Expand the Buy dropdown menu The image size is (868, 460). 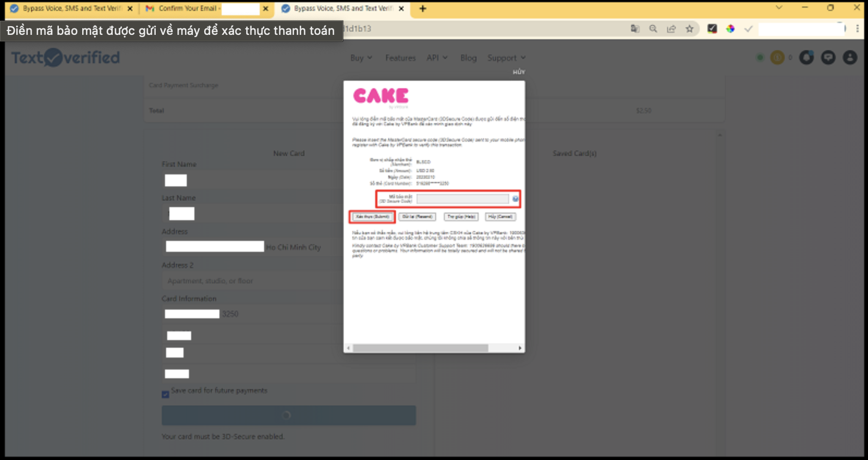coord(361,58)
